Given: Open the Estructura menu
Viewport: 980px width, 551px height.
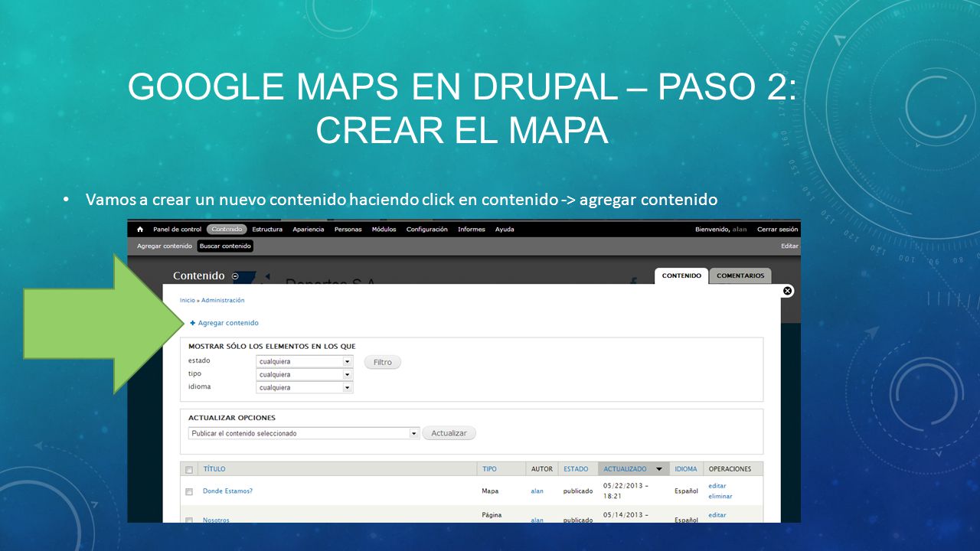Looking at the screenshot, I should click(267, 230).
